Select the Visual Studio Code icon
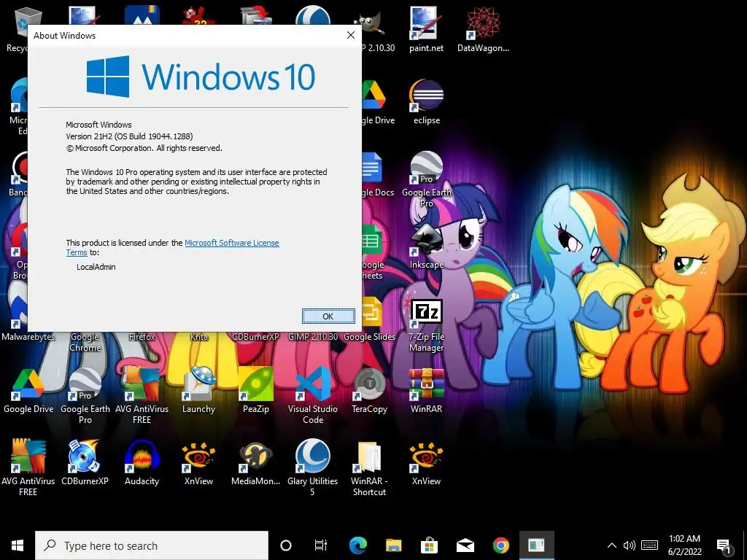 click(312, 394)
